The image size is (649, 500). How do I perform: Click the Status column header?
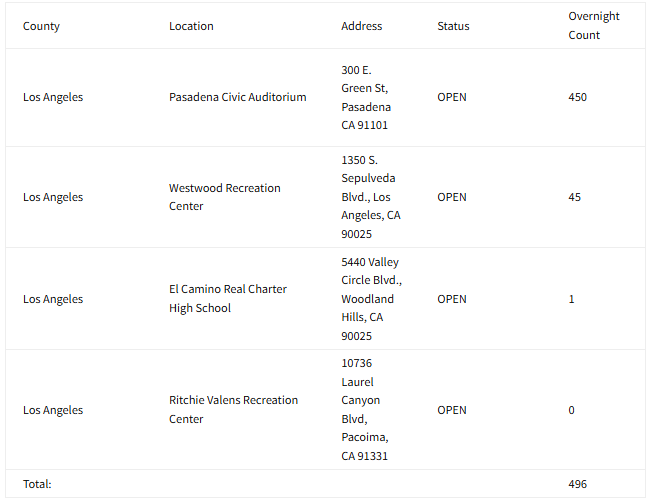[453, 26]
